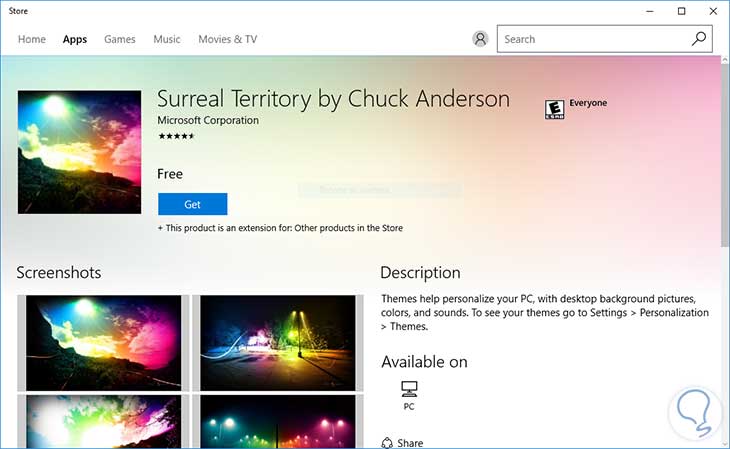Click the Surreal Territory by Chuck Anderson title
This screenshot has height=449, width=730.
pos(333,99)
